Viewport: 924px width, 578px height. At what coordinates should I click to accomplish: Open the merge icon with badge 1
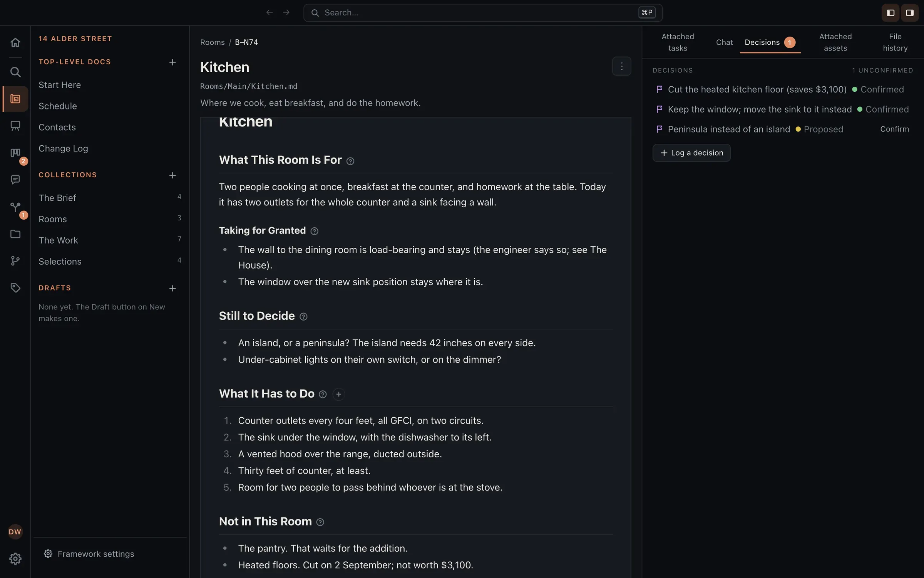click(x=15, y=207)
